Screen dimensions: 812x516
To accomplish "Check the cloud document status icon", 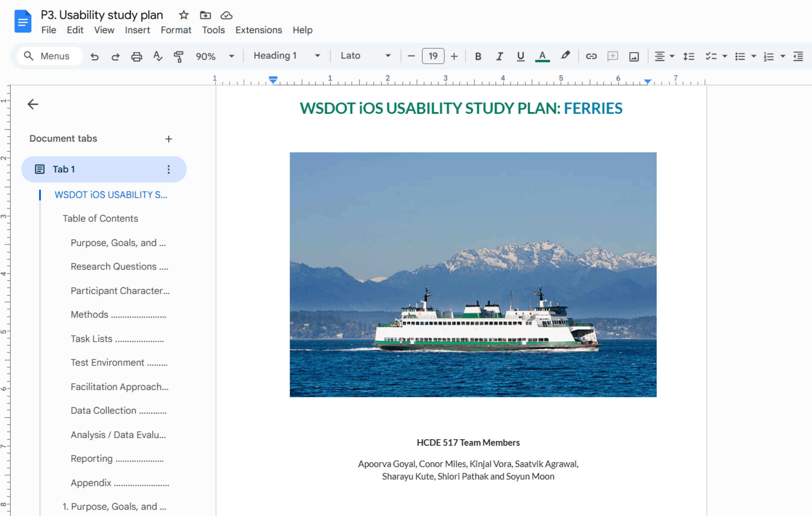I will click(227, 15).
